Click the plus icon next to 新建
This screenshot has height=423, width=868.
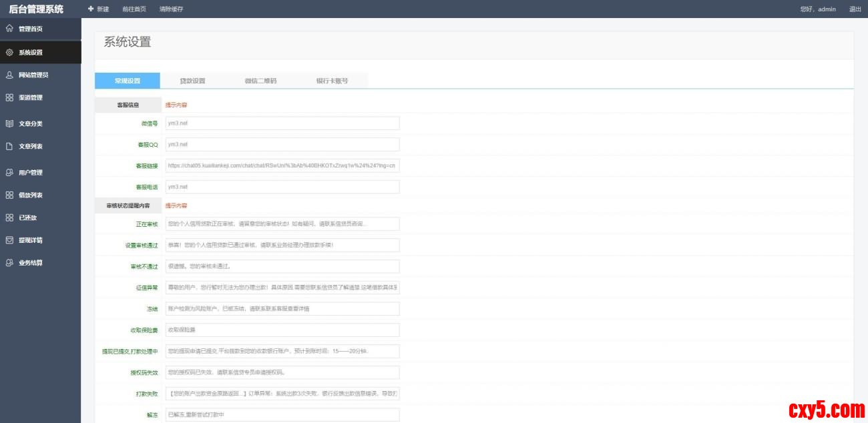tap(91, 9)
